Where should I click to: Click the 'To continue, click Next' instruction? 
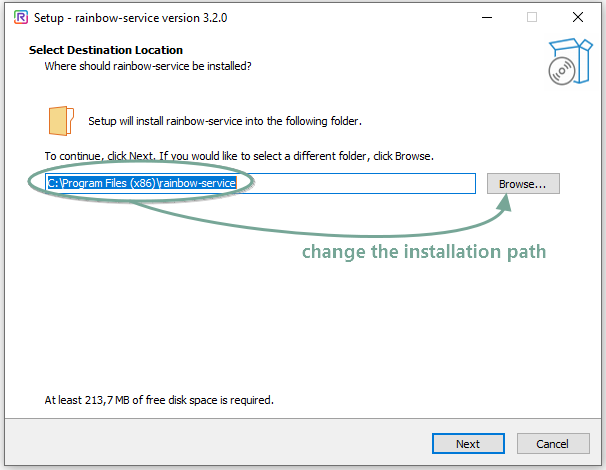[x=238, y=157]
